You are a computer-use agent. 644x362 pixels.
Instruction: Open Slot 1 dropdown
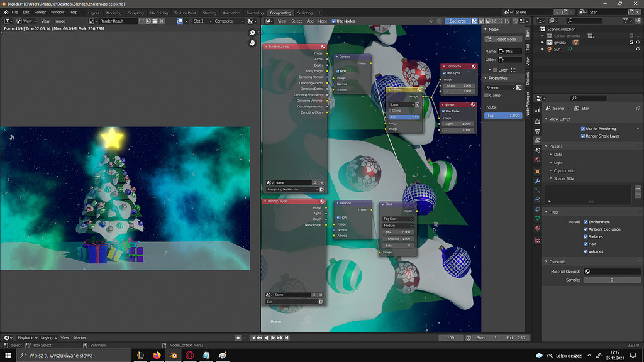(202, 21)
